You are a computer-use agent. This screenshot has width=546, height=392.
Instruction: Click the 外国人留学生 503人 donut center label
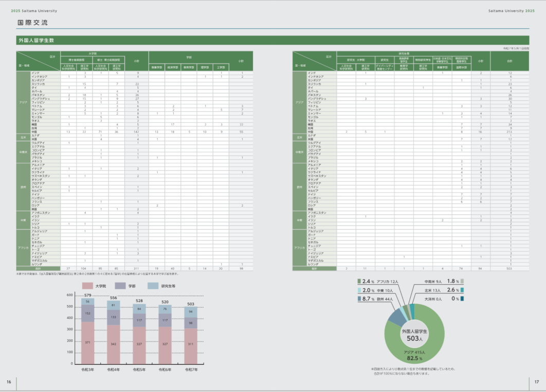tap(414, 335)
